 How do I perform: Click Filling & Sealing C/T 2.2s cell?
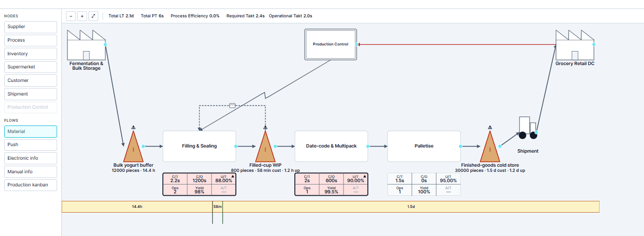[x=175, y=179]
